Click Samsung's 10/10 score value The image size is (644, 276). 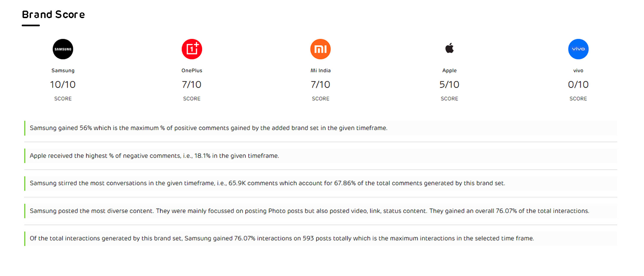click(63, 84)
